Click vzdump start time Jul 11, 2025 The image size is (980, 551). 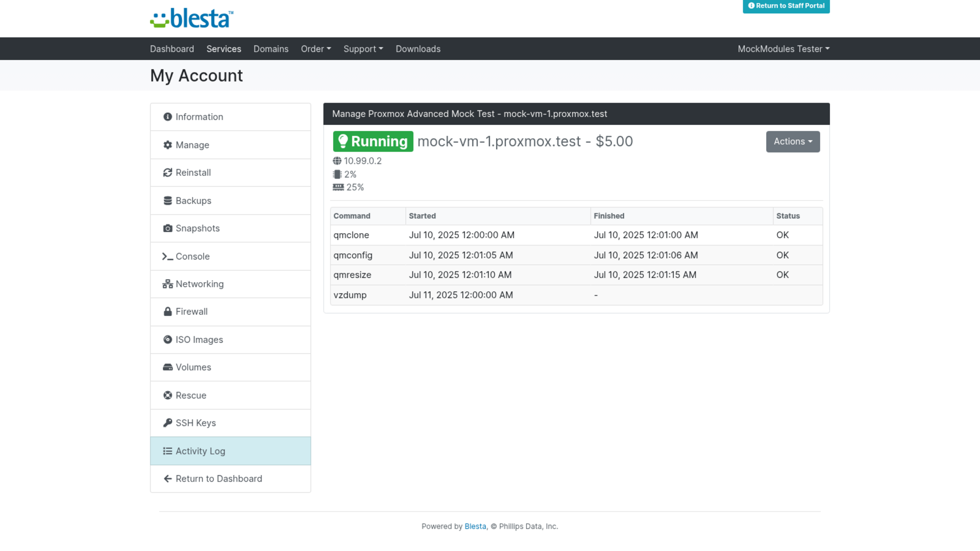[x=461, y=295]
